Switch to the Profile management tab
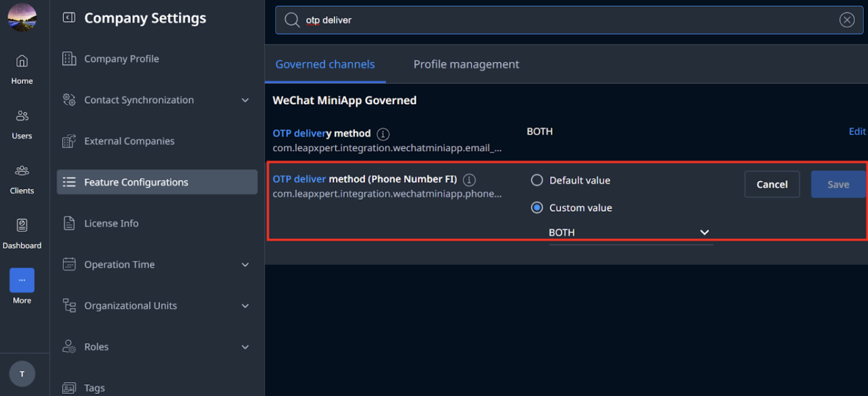Image resolution: width=868 pixels, height=396 pixels. (x=466, y=64)
